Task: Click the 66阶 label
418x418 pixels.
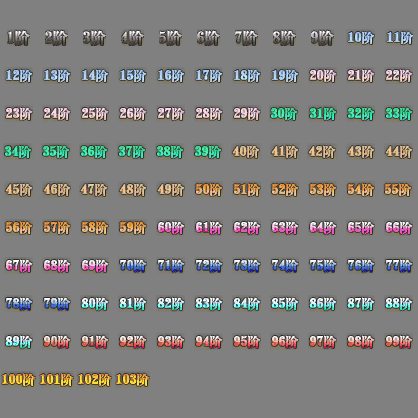Action: (x=398, y=228)
